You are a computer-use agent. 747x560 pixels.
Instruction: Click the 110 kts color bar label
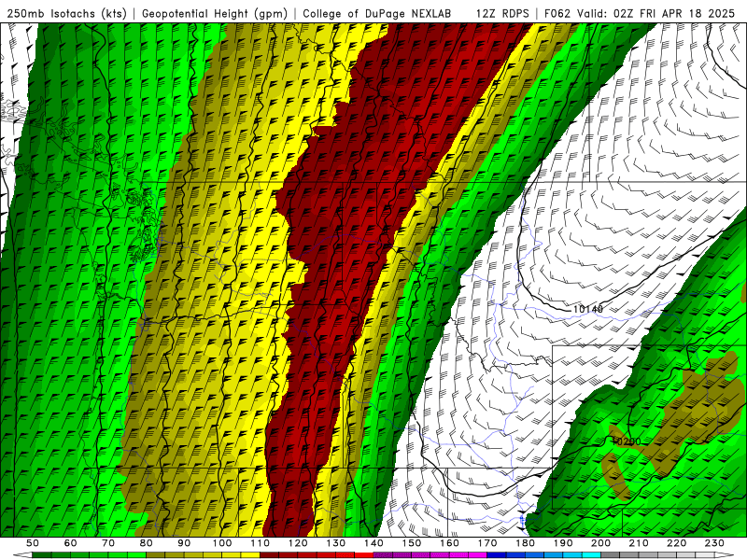261,543
